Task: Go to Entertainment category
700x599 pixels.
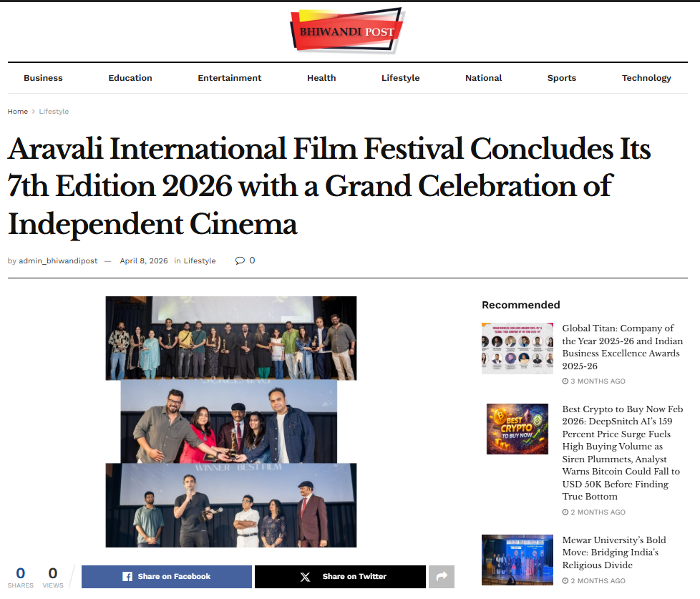Action: (230, 78)
